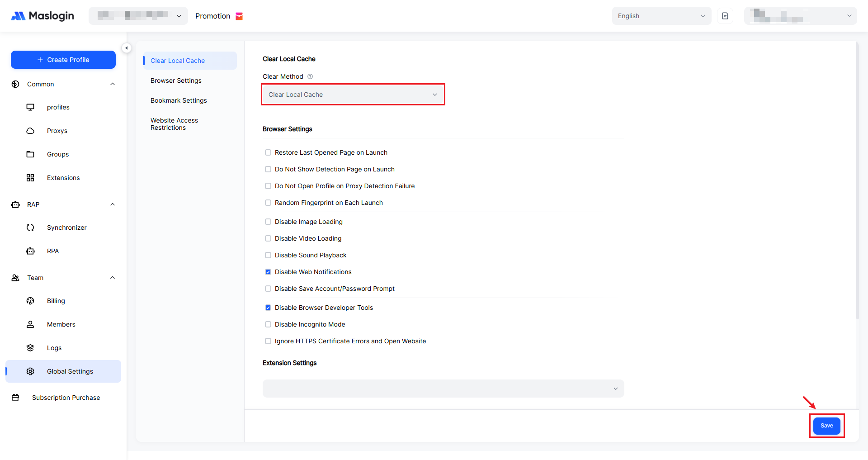This screenshot has width=868, height=460.
Task: Click the RPA robot icon
Action: pyautogui.click(x=30, y=251)
